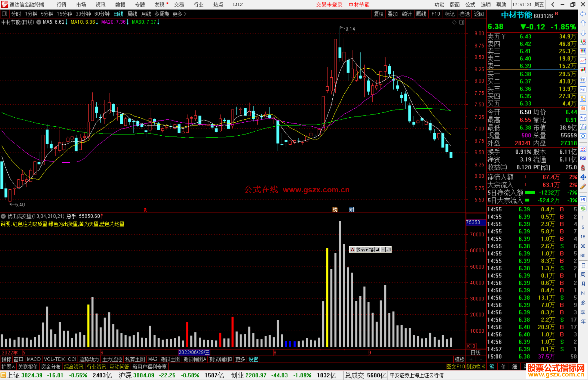Open the 交易 menu
Viewport: 588px width, 380px height.
pyautogui.click(x=179, y=4)
